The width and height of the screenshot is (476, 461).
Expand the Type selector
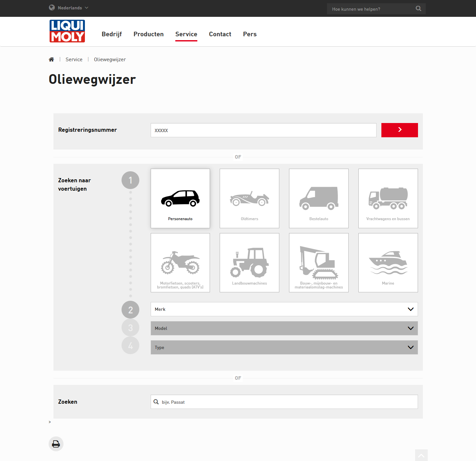(284, 347)
